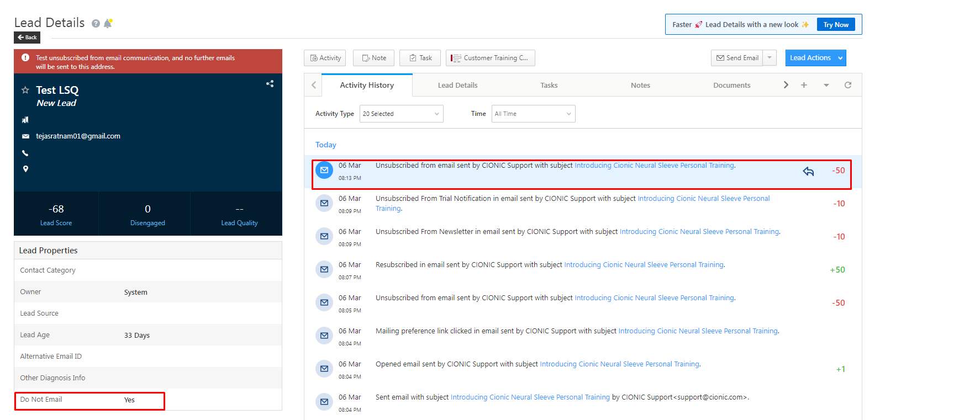980x420 pixels.
Task: Open subject link in Resubscribed activity
Action: click(x=644, y=265)
